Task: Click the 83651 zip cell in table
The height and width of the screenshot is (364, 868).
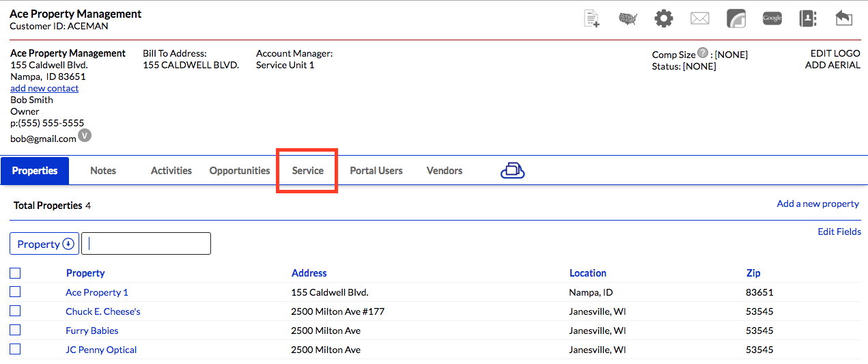Action: click(x=759, y=292)
